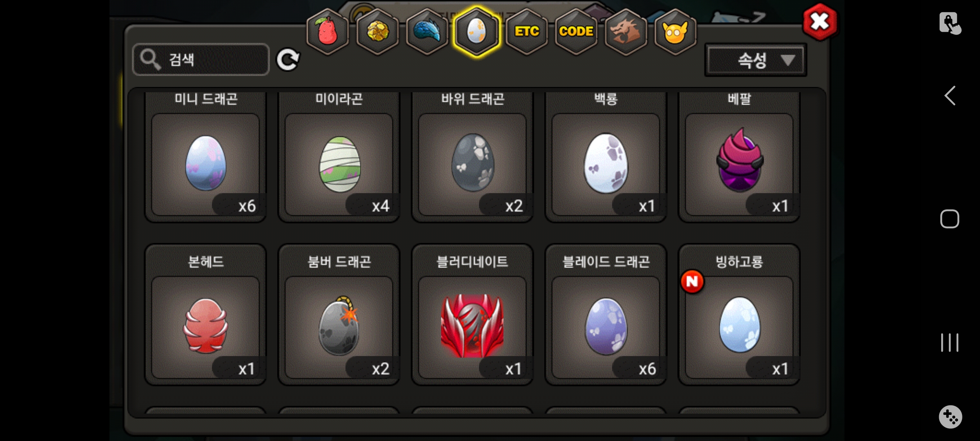980x441 pixels.
Task: Select the 미이라곤 bandaged egg
Action: coord(339,157)
